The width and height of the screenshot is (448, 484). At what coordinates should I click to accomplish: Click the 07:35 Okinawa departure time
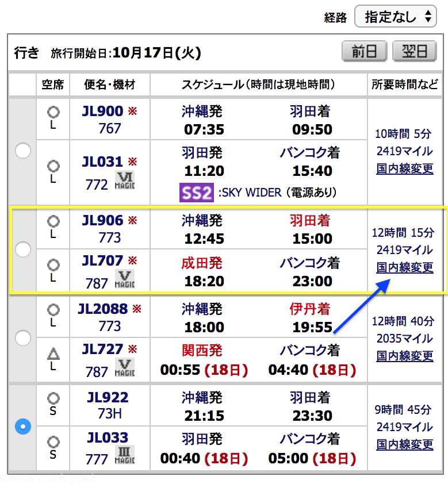point(204,130)
